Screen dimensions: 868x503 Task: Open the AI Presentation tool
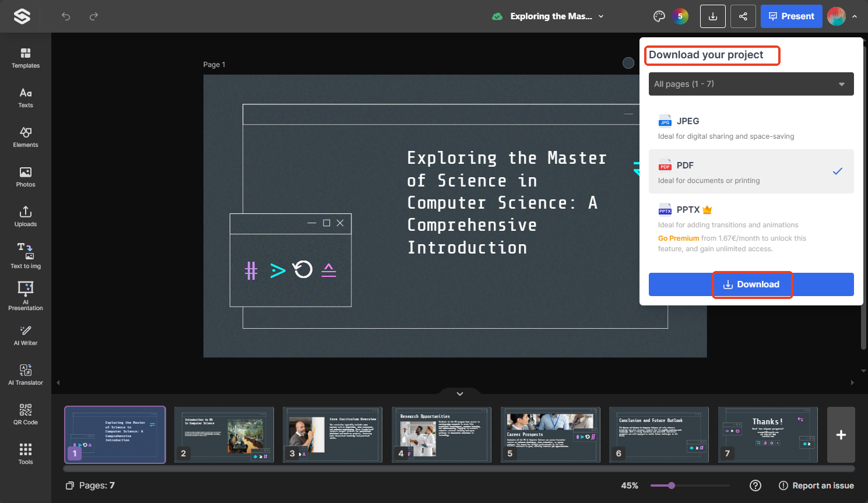(x=26, y=296)
